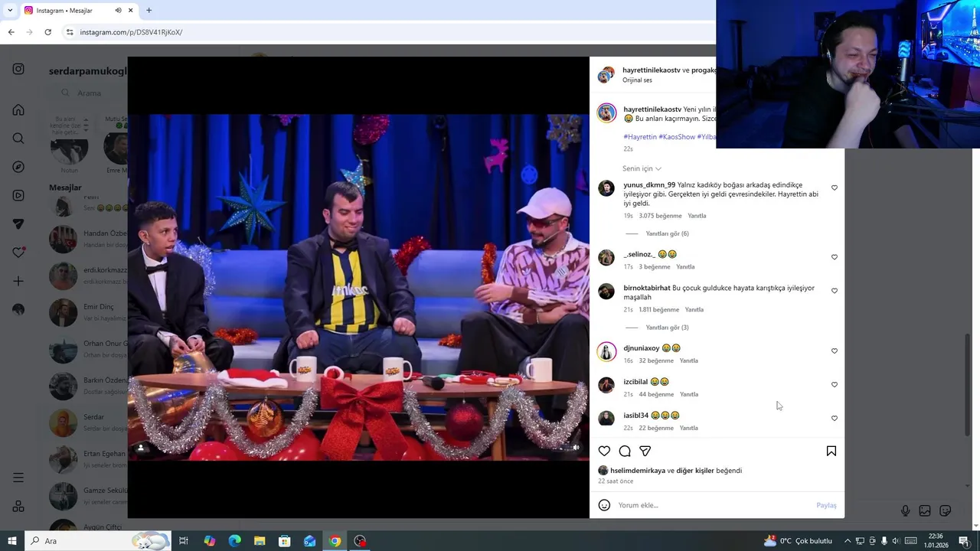Image resolution: width=980 pixels, height=551 pixels.
Task: Like djnuniaxoy's comment
Action: (x=835, y=350)
